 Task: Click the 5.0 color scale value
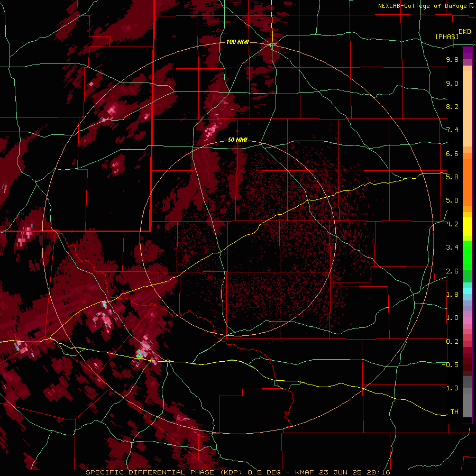[452, 200]
